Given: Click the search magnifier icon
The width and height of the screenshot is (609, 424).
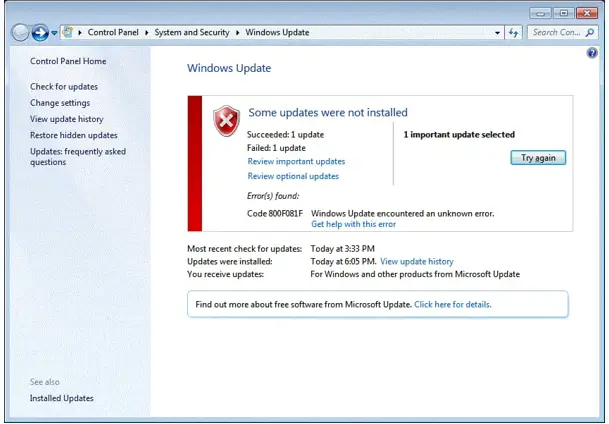Looking at the screenshot, I should [590, 33].
